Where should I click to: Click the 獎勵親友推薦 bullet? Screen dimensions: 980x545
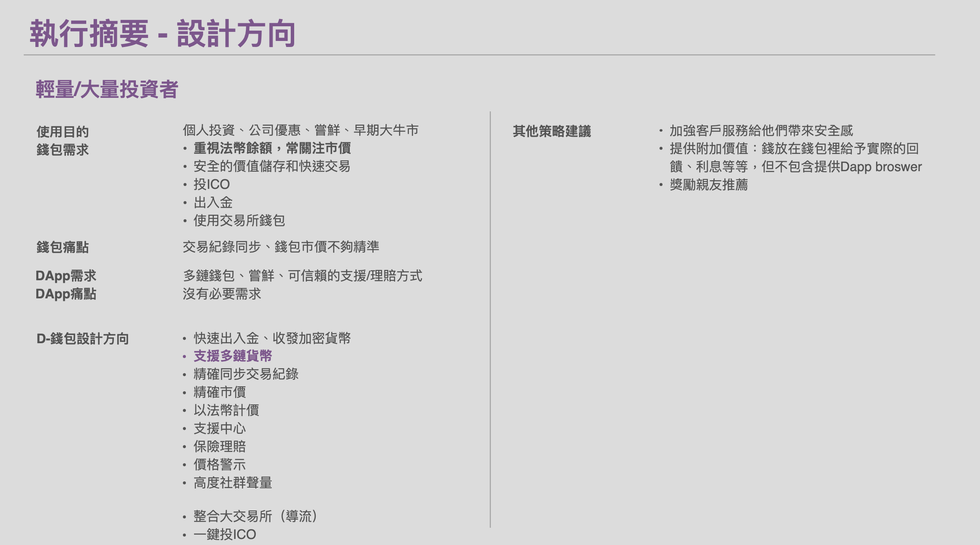tap(709, 185)
